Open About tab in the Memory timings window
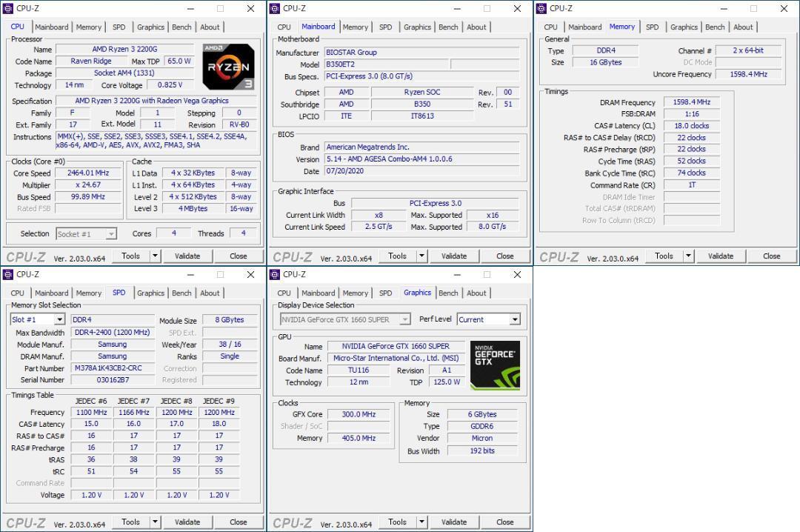 click(743, 27)
